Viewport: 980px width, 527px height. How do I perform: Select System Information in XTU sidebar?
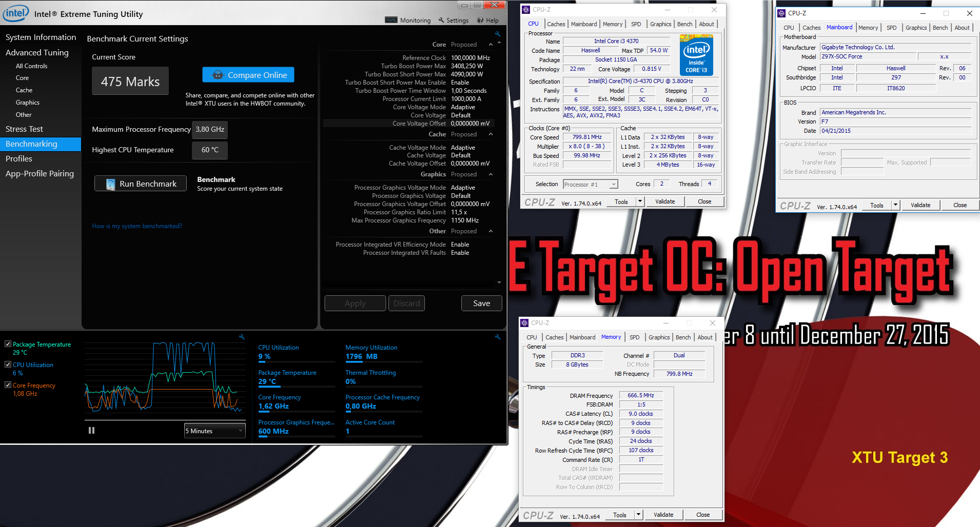click(41, 37)
